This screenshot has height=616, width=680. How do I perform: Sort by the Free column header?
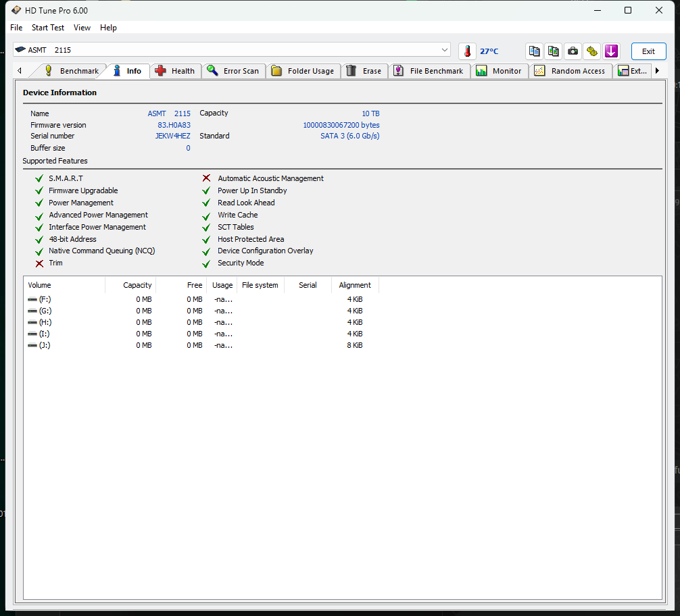point(181,285)
